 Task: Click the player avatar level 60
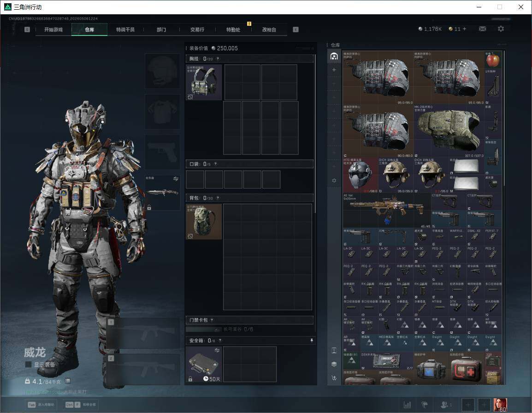point(500,405)
